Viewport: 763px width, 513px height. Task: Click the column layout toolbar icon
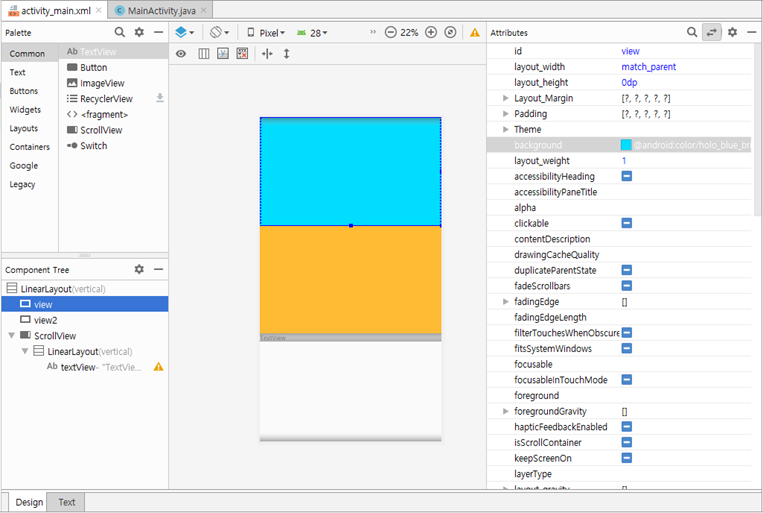(204, 54)
